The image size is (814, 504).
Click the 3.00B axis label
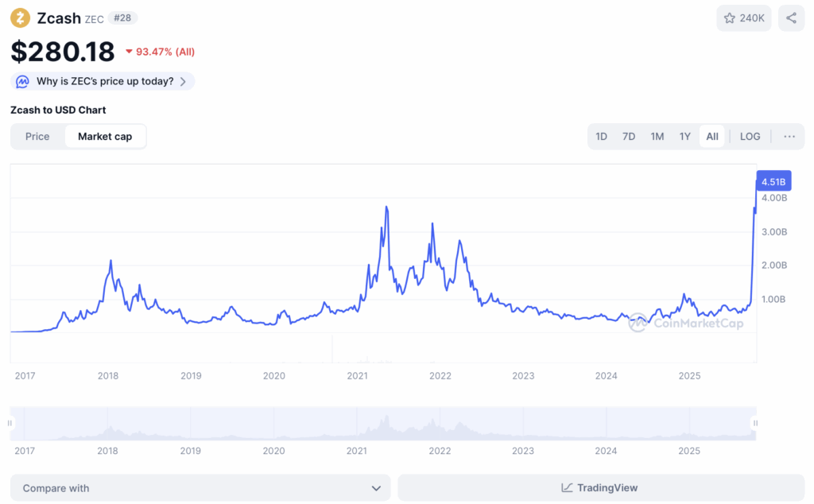pyautogui.click(x=774, y=232)
